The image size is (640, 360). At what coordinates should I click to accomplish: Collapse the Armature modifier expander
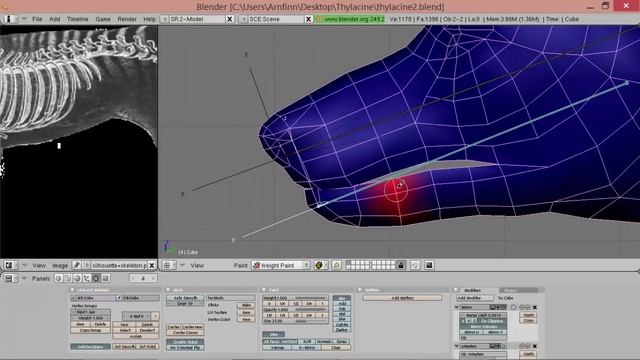456,346
